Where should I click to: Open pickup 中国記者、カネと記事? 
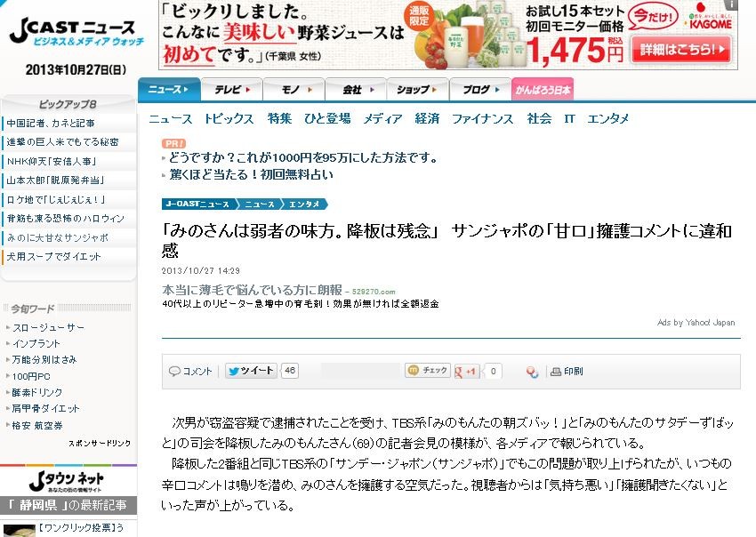51,124
